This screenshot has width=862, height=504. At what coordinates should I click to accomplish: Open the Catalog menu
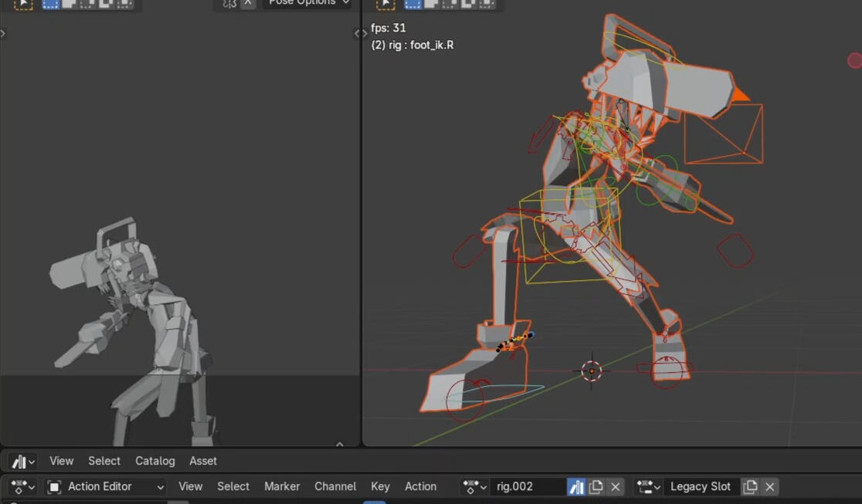(154, 461)
